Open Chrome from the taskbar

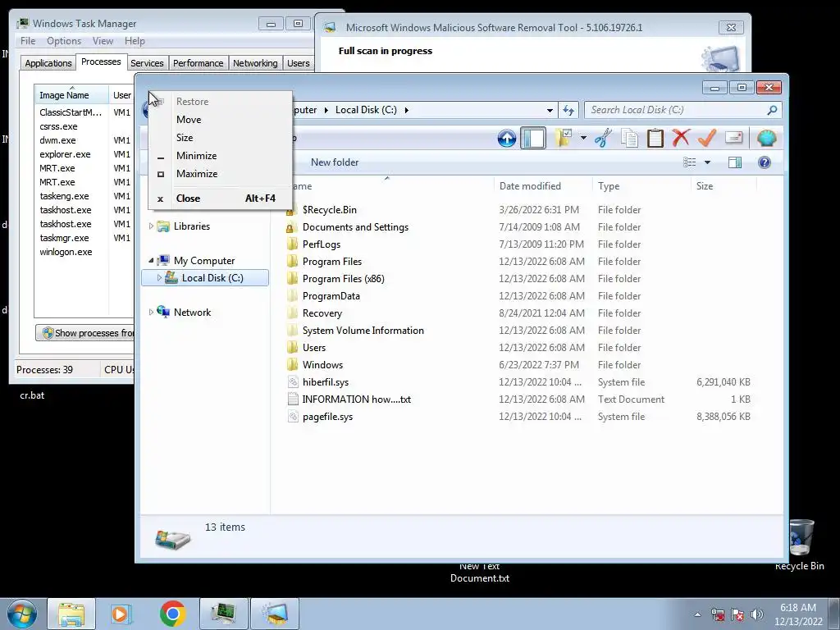(x=172, y=614)
